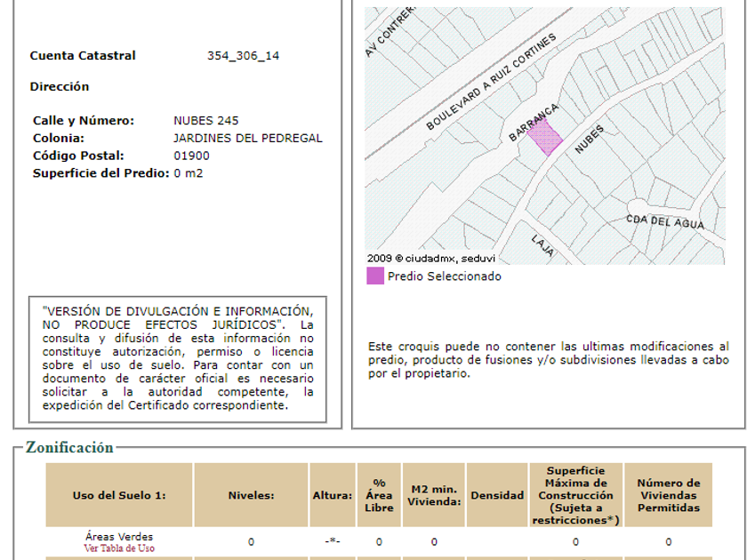Click the AV CONTRERAS label on map

coord(390,32)
